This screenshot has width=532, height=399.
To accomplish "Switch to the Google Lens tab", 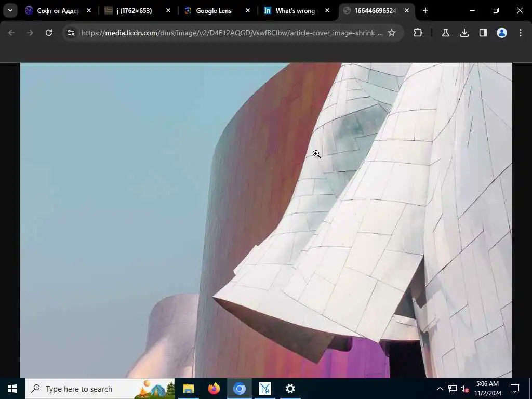I will [x=216, y=10].
